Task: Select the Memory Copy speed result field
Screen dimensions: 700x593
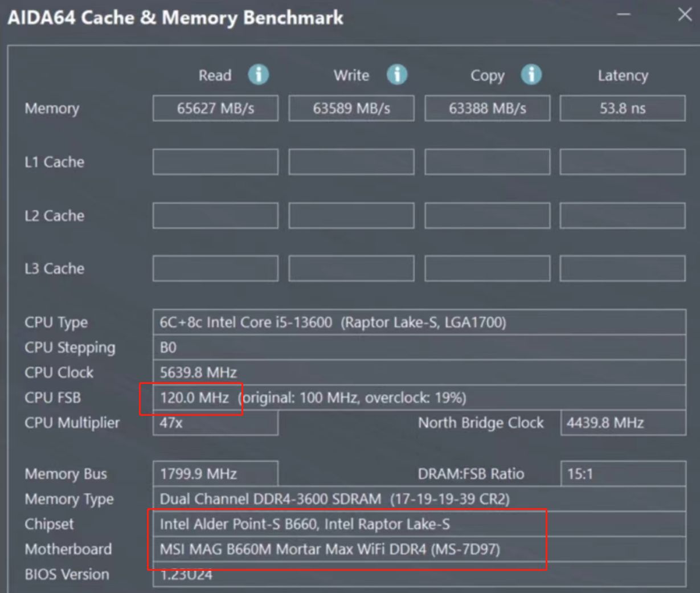Action: [487, 108]
